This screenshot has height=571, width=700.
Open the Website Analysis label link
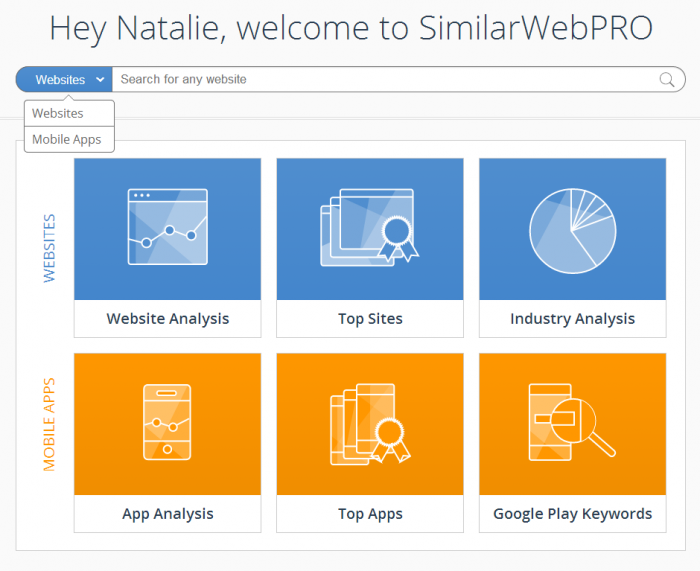[167, 319]
